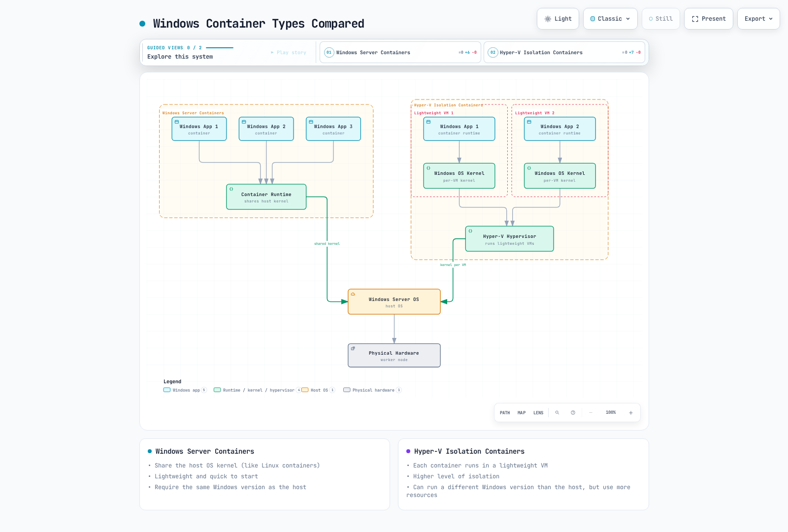Click Windows App 2 container runtime icon
788x532 pixels.
(529, 122)
